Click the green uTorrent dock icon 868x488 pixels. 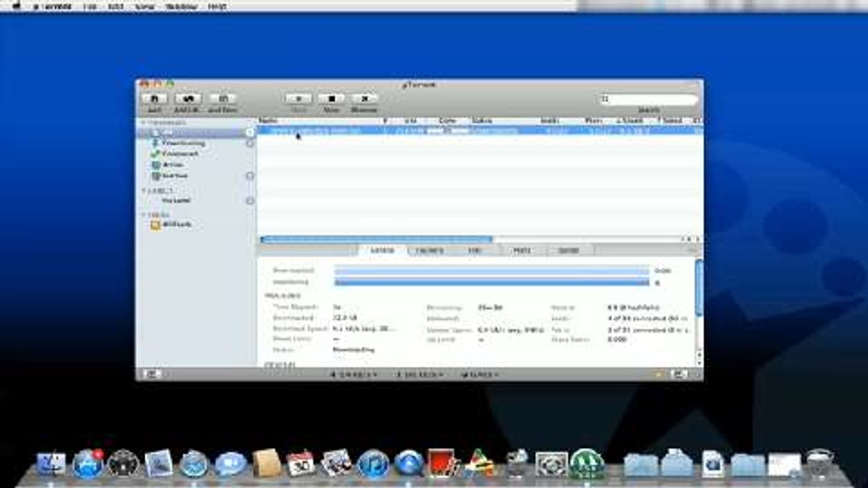(x=587, y=464)
